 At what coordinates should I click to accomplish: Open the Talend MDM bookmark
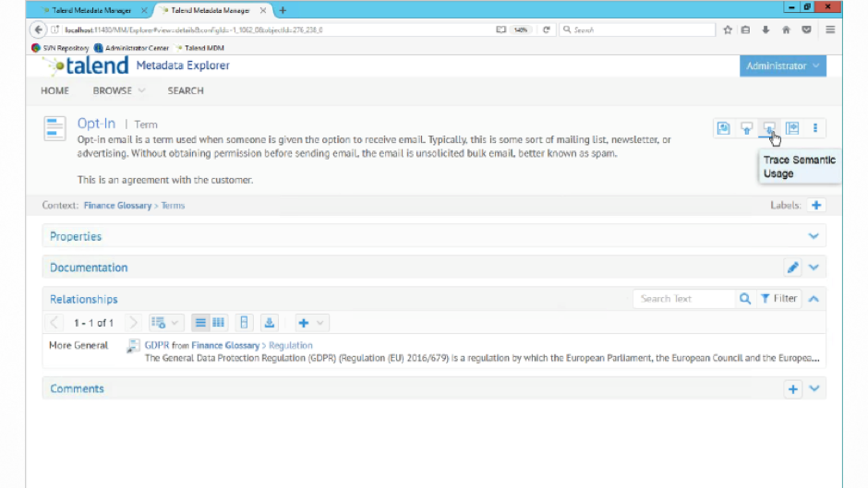(199, 48)
